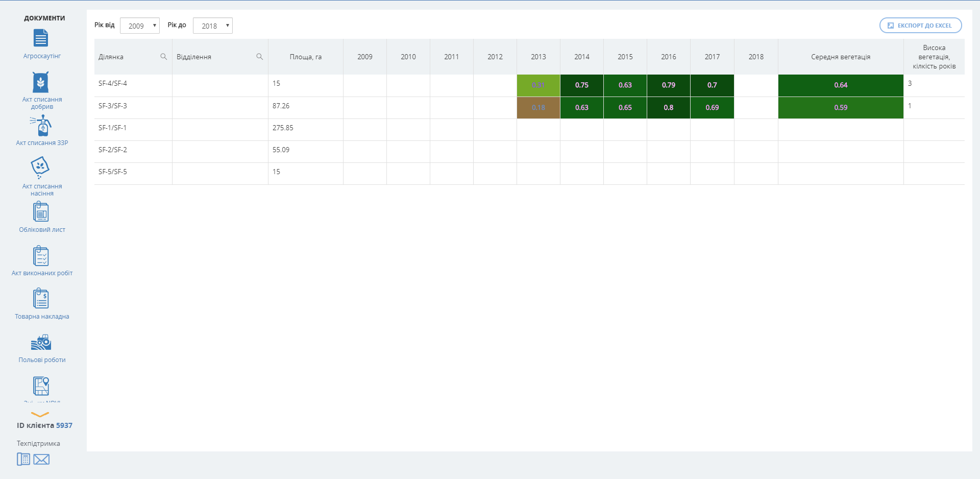
Task: Click the Середня вегетація column header
Action: [840, 57]
